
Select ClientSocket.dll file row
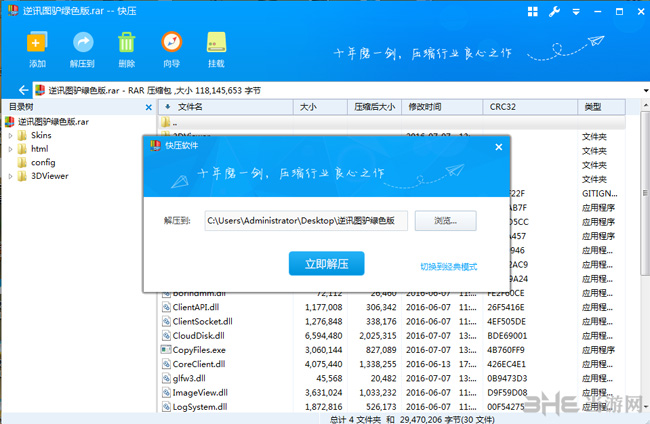click(x=392, y=321)
